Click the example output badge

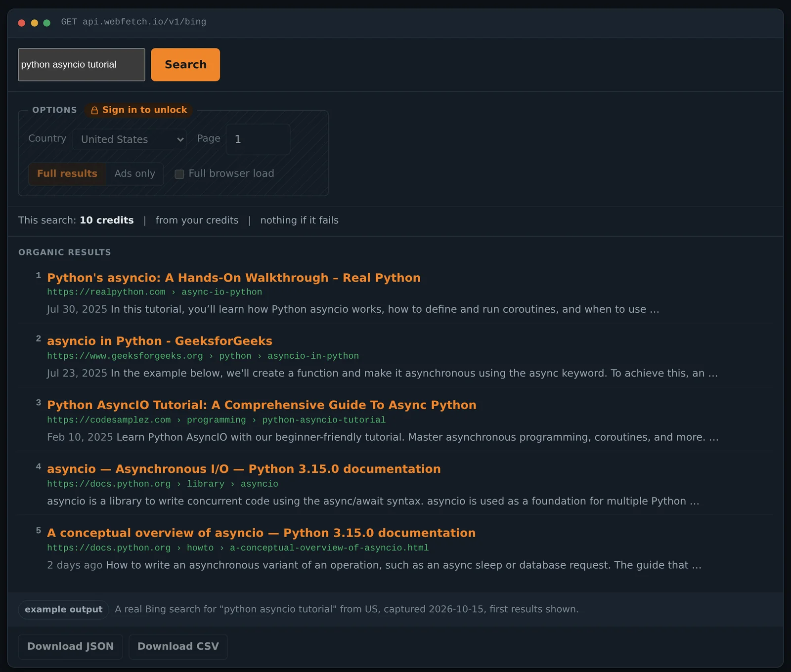[x=64, y=610]
